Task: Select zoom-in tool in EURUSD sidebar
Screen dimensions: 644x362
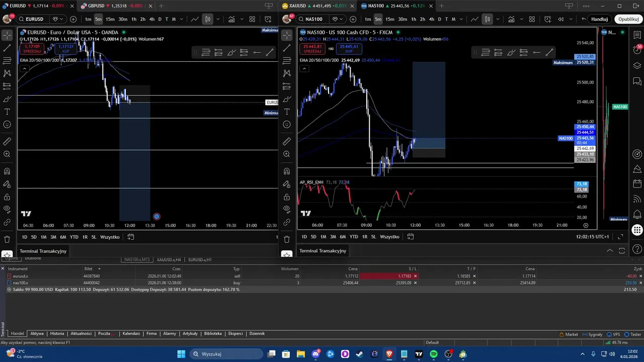Action: point(7,154)
